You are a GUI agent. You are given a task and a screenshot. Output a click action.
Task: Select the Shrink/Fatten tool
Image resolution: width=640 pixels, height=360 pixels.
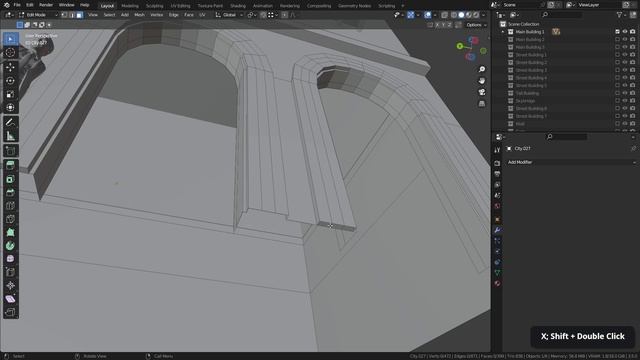click(x=11, y=286)
